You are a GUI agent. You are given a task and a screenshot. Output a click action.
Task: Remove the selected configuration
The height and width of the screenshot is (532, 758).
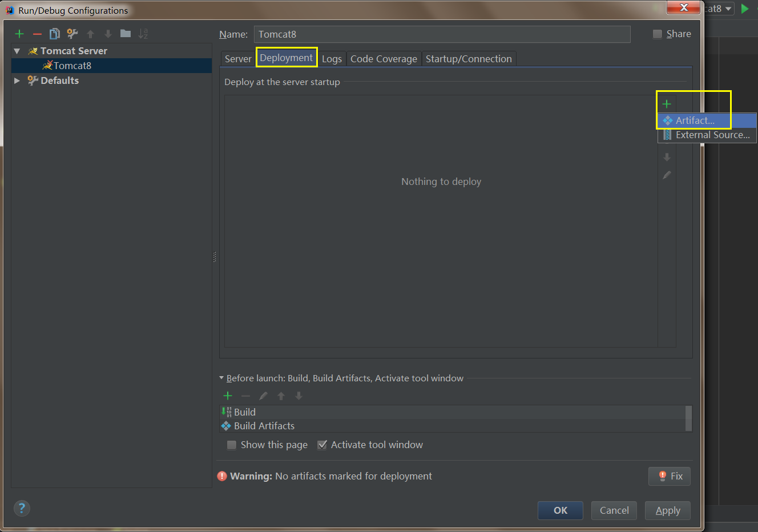37,33
